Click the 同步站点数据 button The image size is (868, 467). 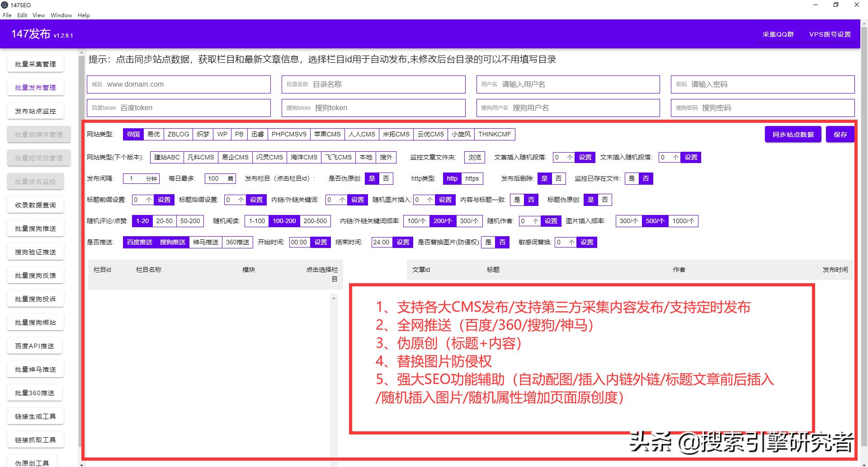(x=793, y=134)
